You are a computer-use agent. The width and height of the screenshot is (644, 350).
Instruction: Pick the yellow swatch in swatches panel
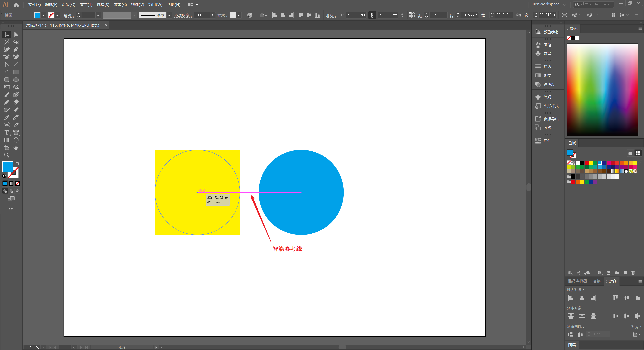coord(591,163)
